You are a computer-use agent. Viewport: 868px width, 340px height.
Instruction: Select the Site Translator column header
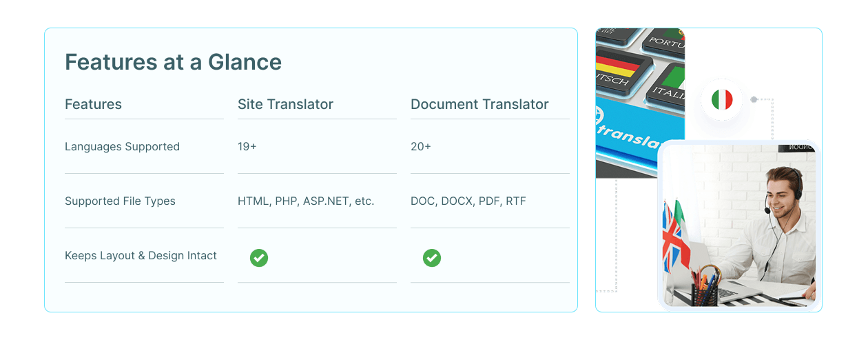[285, 105]
